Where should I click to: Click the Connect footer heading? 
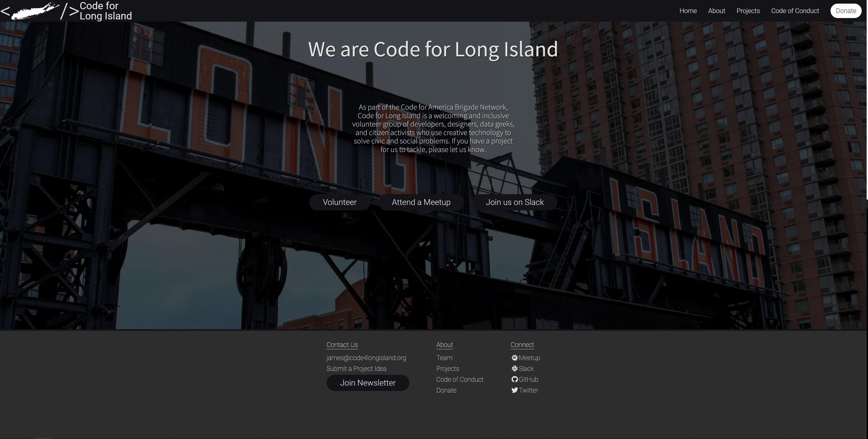(522, 345)
